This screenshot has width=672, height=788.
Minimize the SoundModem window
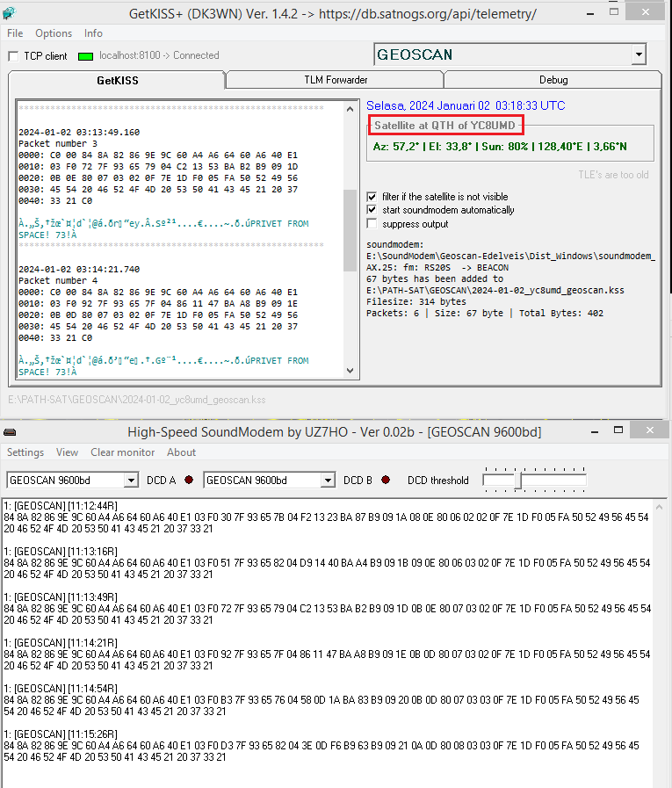pyautogui.click(x=595, y=431)
